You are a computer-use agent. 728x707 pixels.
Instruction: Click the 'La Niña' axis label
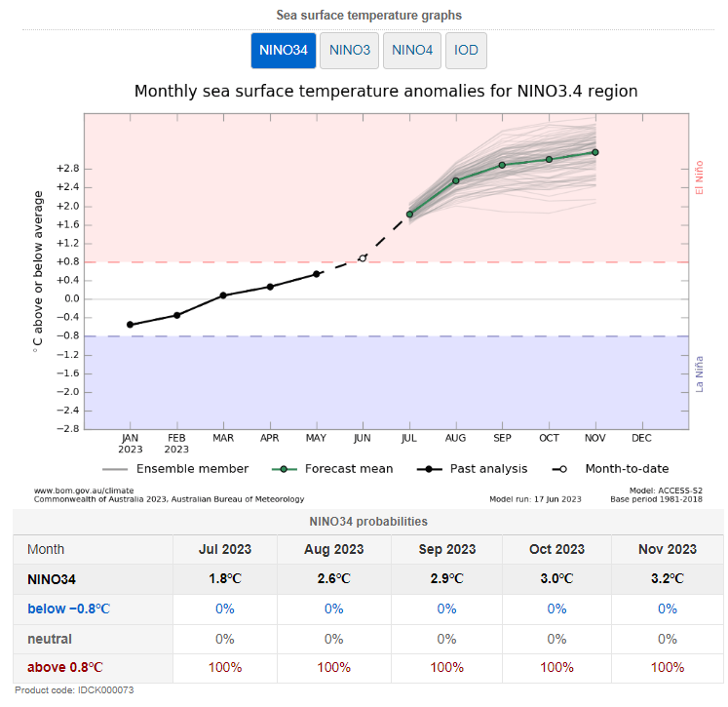pos(699,374)
